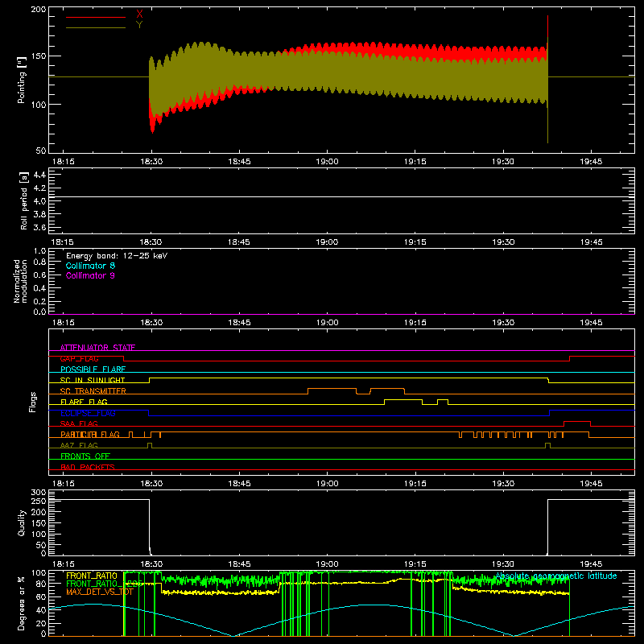Click the FLARE_FLAG label
Image resolution: width=644 pixels, height=644 pixels.
click(x=84, y=402)
